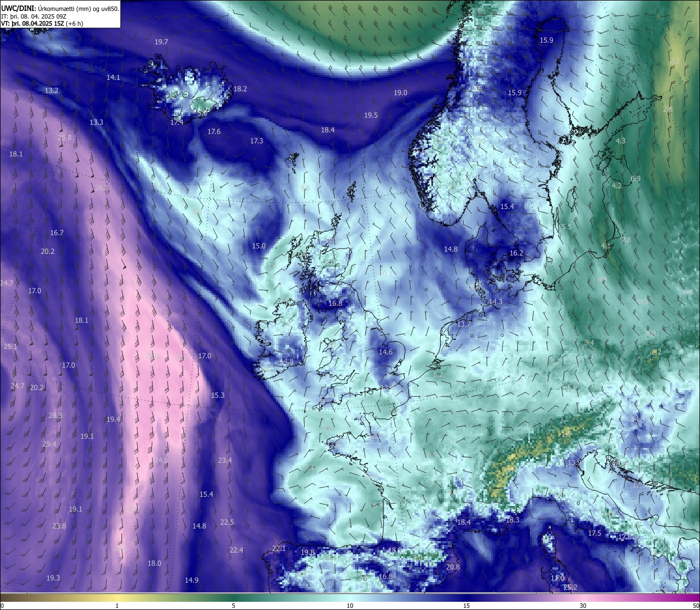The image size is (700, 610).
Task: Click the map value 25.8
Action: tap(65, 138)
